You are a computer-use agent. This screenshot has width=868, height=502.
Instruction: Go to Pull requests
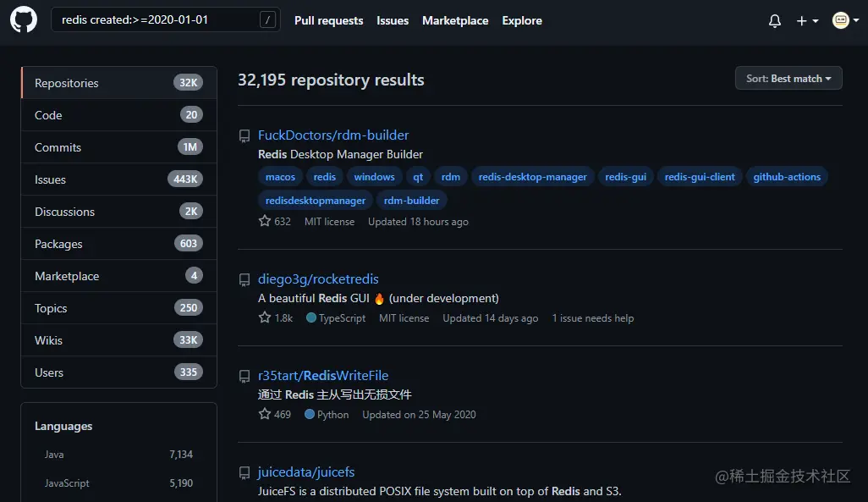329,20
